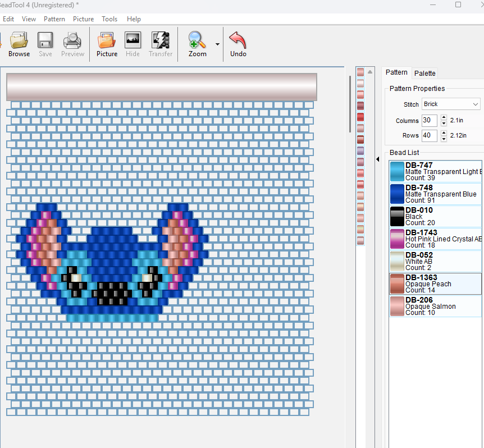This screenshot has height=448, width=484.
Task: Open the Help menu
Action: coord(134,19)
